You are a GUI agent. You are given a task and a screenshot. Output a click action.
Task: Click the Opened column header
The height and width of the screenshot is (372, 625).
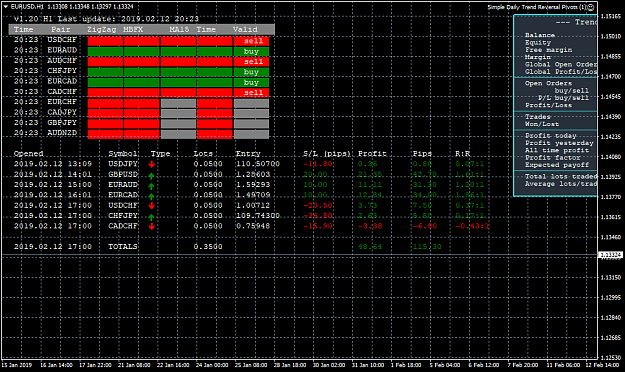pyautogui.click(x=28, y=154)
